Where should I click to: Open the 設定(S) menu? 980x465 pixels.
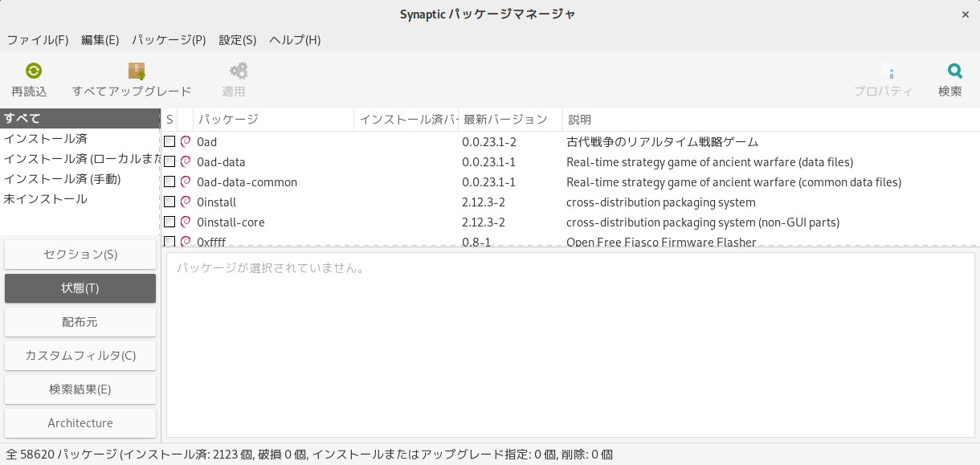[238, 39]
